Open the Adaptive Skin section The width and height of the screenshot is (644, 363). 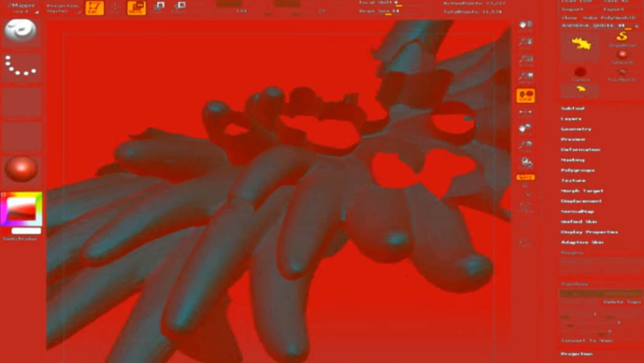pyautogui.click(x=582, y=242)
